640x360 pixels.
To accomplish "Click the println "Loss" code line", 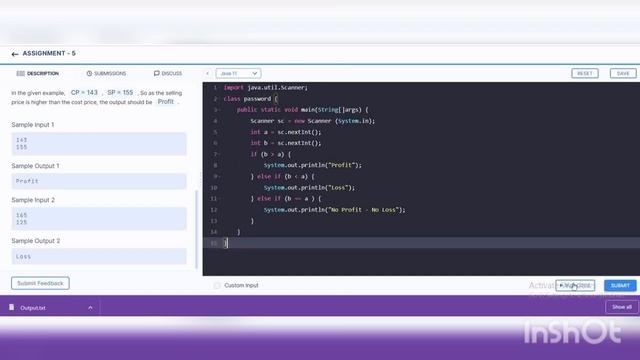I will tap(309, 188).
